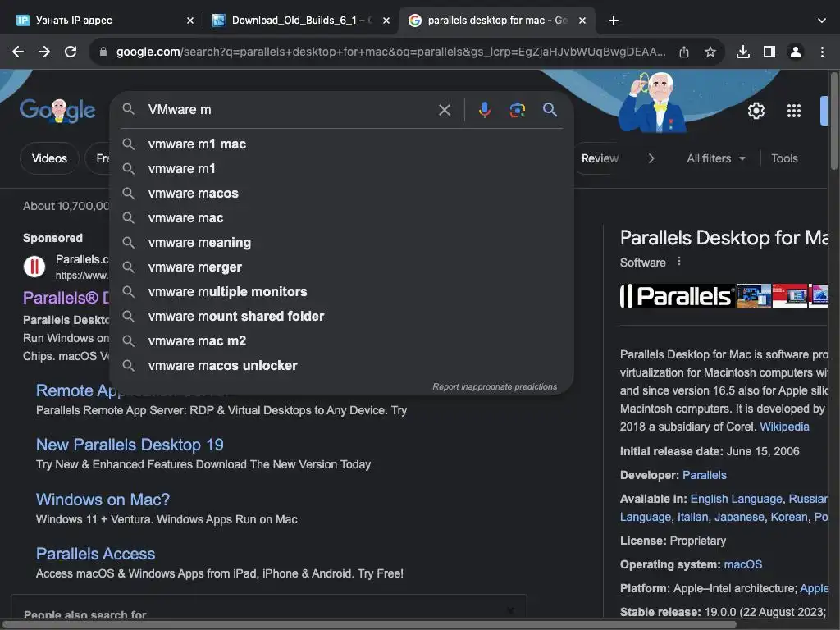The width and height of the screenshot is (840, 630).
Task: Open a new browser tab
Action: [614, 21]
